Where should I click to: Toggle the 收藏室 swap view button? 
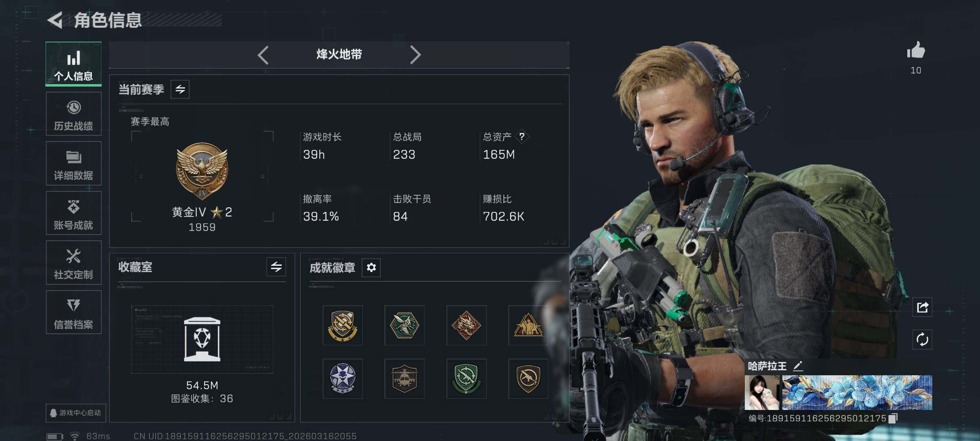pyautogui.click(x=276, y=267)
